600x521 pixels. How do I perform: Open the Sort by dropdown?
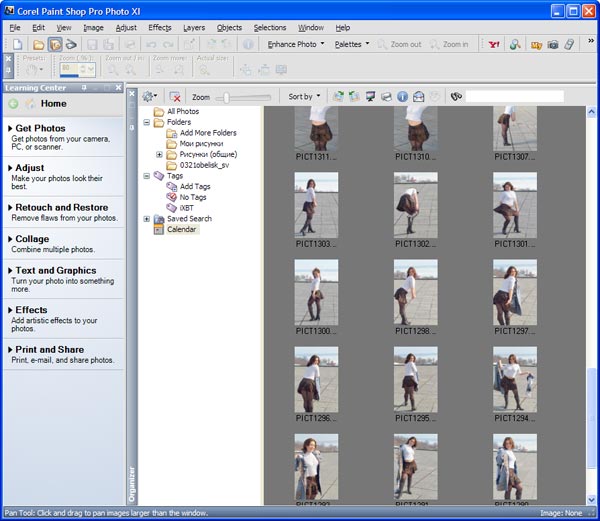tap(305, 97)
